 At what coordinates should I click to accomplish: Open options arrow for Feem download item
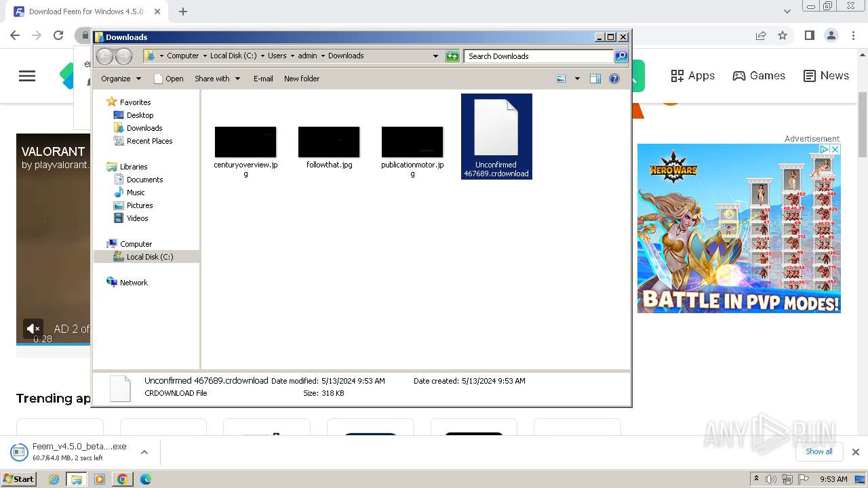(x=144, y=452)
